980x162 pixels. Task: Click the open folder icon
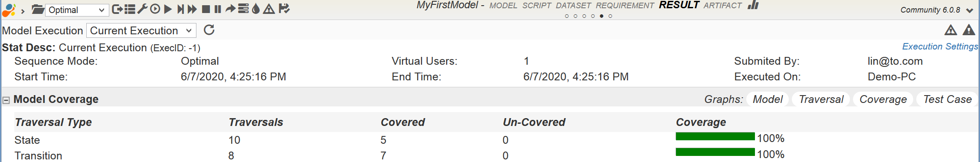point(38,10)
